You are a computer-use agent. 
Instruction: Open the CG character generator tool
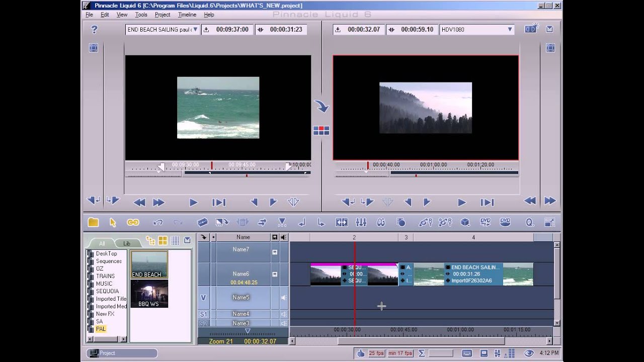point(381,222)
